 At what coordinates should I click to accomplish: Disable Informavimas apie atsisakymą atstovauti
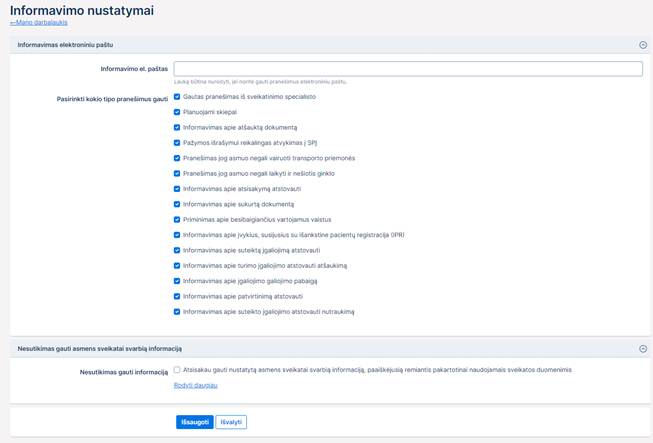click(x=177, y=189)
